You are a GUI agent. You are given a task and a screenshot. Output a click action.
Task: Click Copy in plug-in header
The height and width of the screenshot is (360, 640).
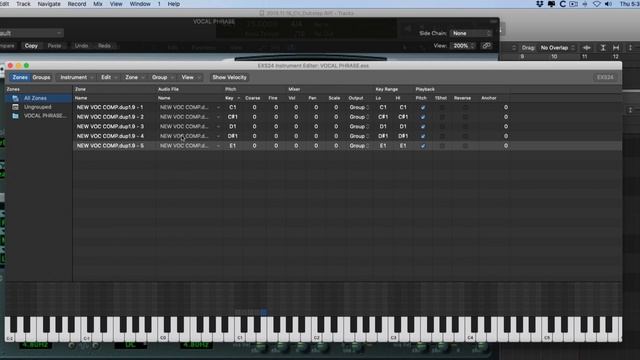coord(31,46)
